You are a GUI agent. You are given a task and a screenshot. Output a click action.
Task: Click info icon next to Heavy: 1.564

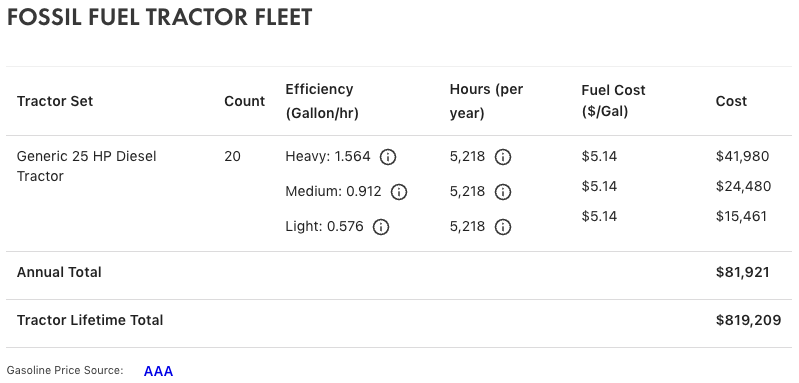[x=388, y=157]
